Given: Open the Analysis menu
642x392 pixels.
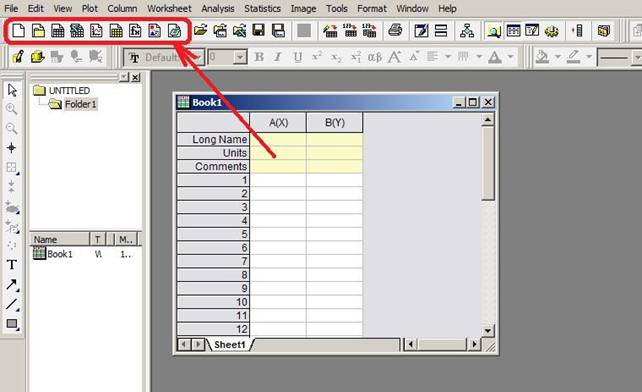Looking at the screenshot, I should tap(217, 8).
